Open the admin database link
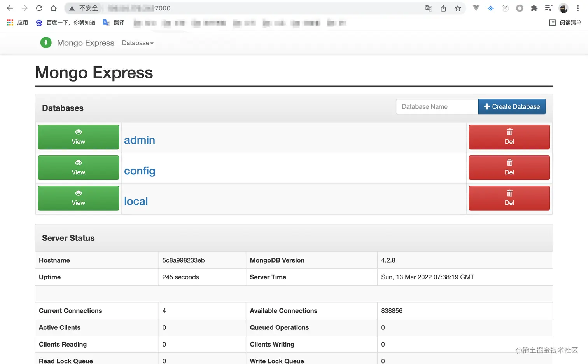This screenshot has width=588, height=364. pos(140,140)
